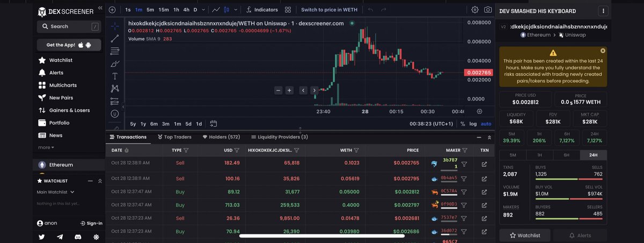Open chart layout grid selector
Screen dimensions: 644x243
288,10
